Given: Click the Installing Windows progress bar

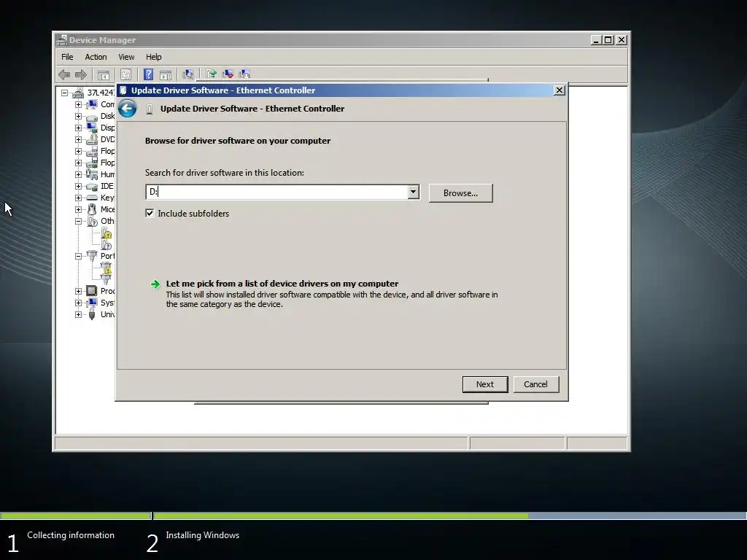Looking at the screenshot, I should (x=449, y=516).
